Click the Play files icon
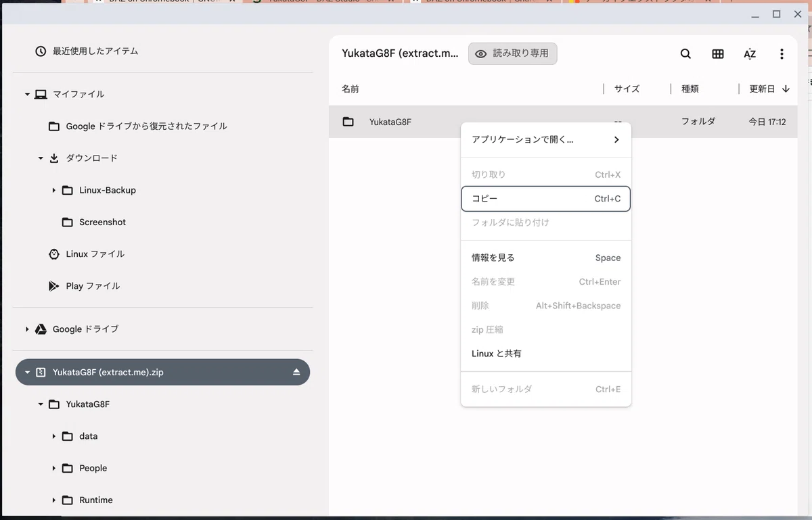 pos(54,286)
